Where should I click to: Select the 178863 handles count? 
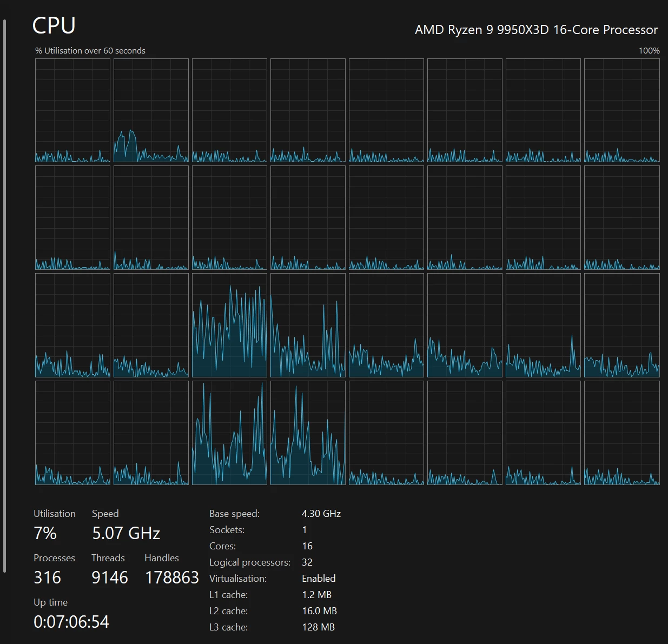click(x=172, y=577)
